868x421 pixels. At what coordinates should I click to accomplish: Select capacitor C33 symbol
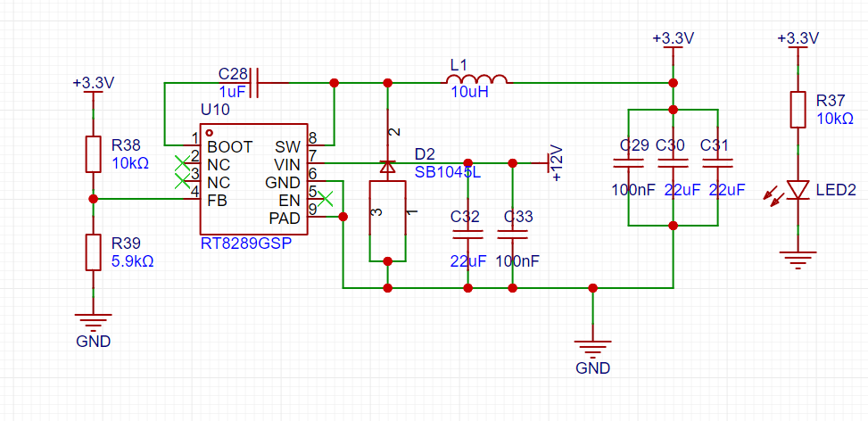[x=513, y=235]
